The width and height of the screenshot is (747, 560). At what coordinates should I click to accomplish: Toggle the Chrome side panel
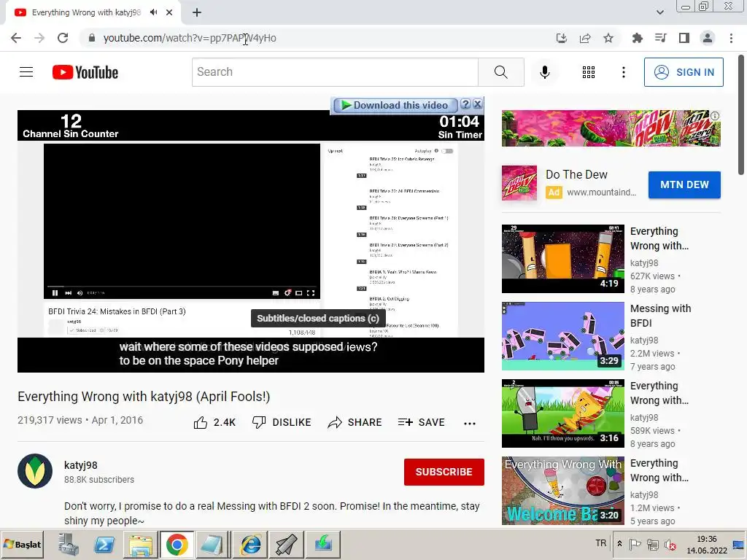pos(684,38)
